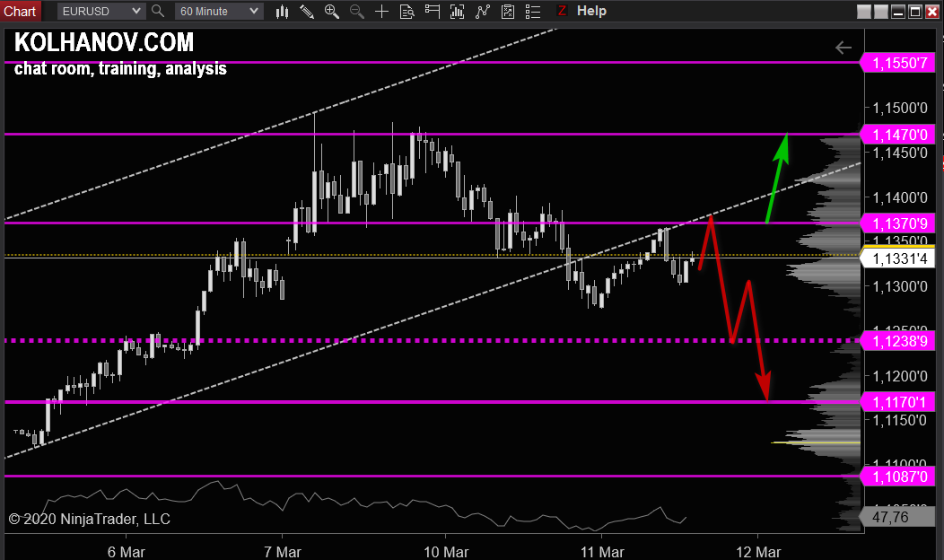The height and width of the screenshot is (560, 944).
Task: Open the Data Box icon
Action: tap(406, 11)
